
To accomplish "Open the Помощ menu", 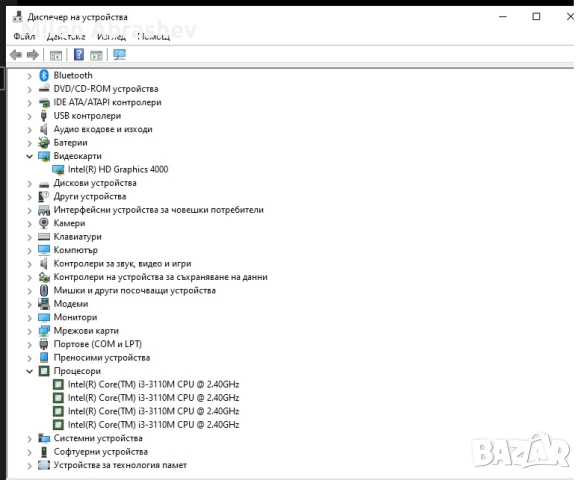I will (154, 36).
